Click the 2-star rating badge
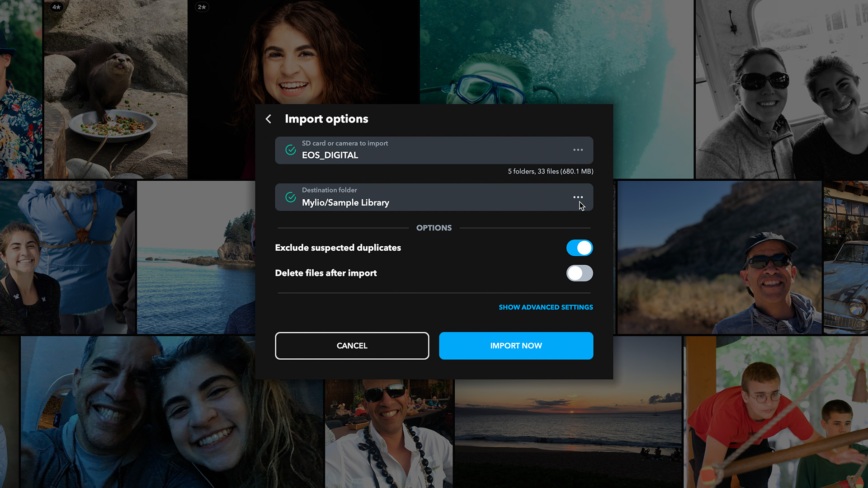This screenshot has height=488, width=868. [x=202, y=7]
